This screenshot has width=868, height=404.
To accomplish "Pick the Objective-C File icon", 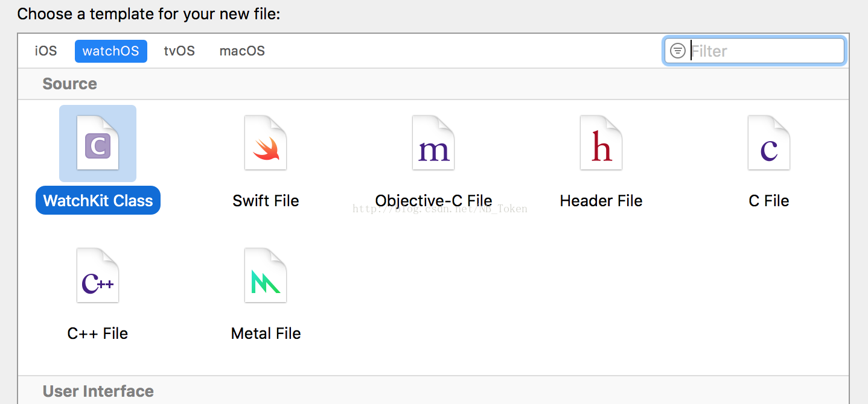I will [x=433, y=143].
